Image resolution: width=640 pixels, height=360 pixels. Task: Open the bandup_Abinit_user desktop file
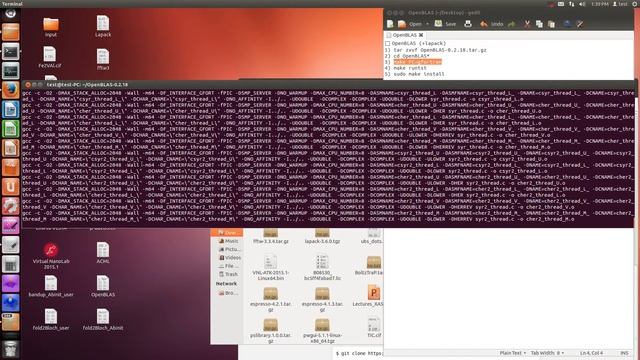click(51, 286)
